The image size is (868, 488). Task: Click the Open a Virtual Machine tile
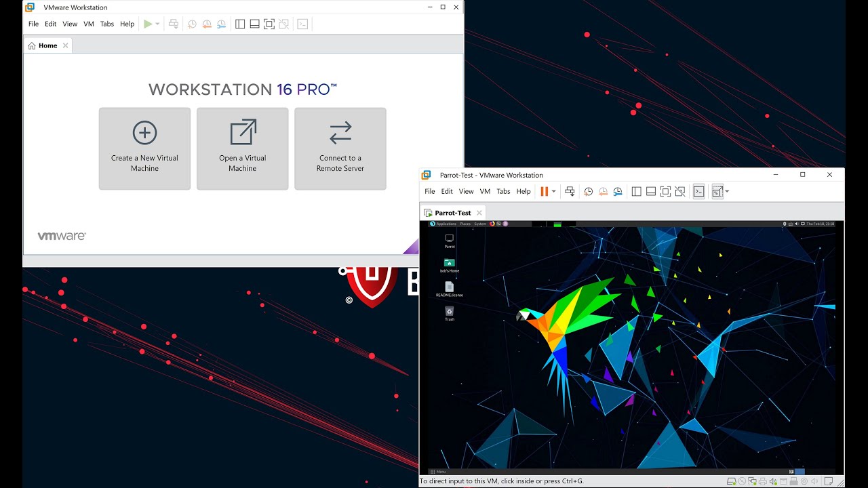coord(242,148)
